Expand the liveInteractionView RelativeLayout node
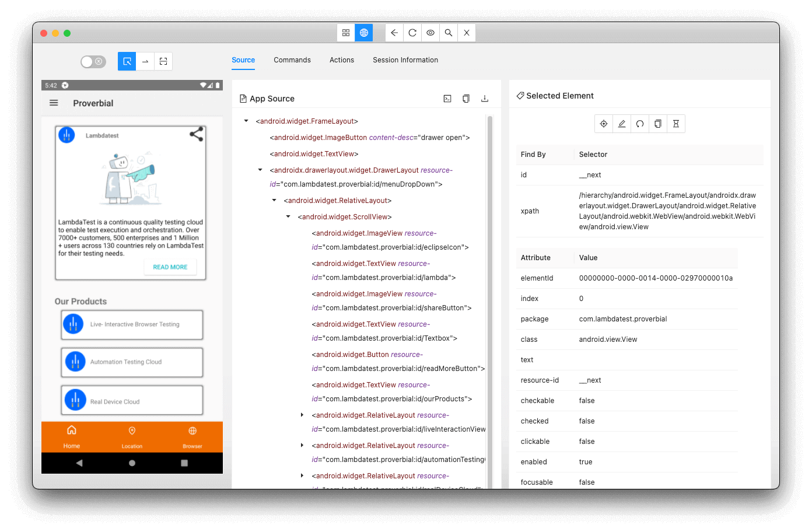This screenshot has height=532, width=812. 302,415
